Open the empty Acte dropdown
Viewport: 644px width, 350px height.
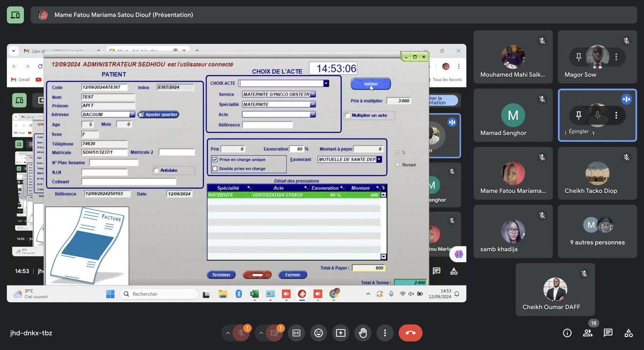[x=313, y=114]
